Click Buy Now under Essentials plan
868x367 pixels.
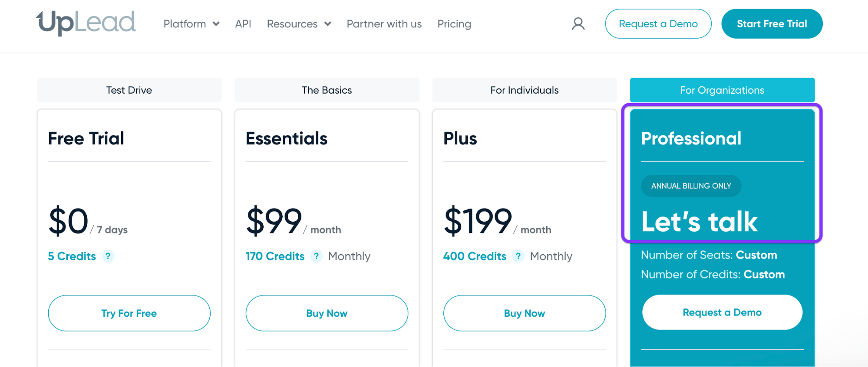327,313
